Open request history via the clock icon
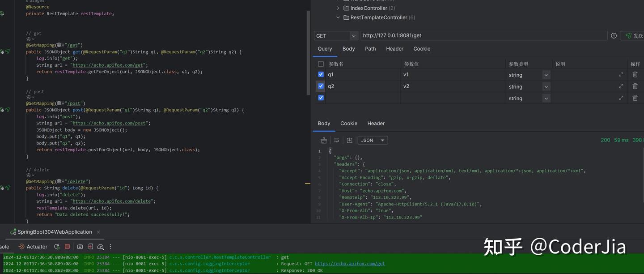The width and height of the screenshot is (644, 274). coord(614,35)
